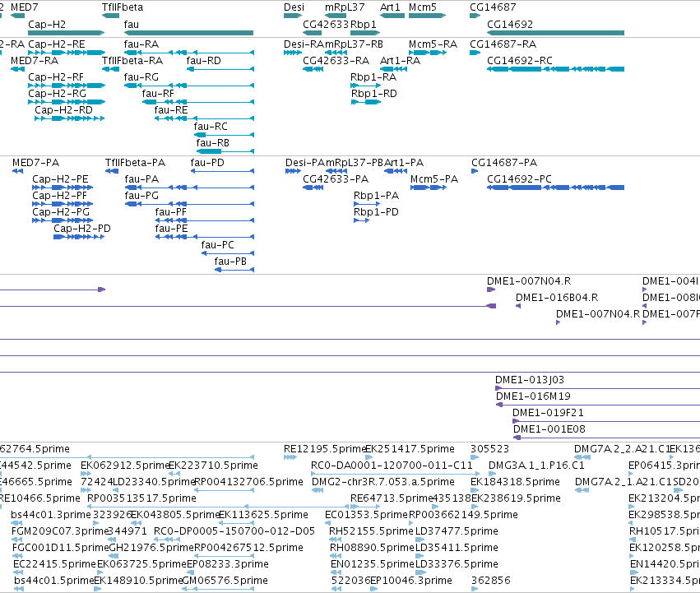Screen dimensions: 700x593
Task: Select the MED7 gene label
Action: click(x=25, y=7)
